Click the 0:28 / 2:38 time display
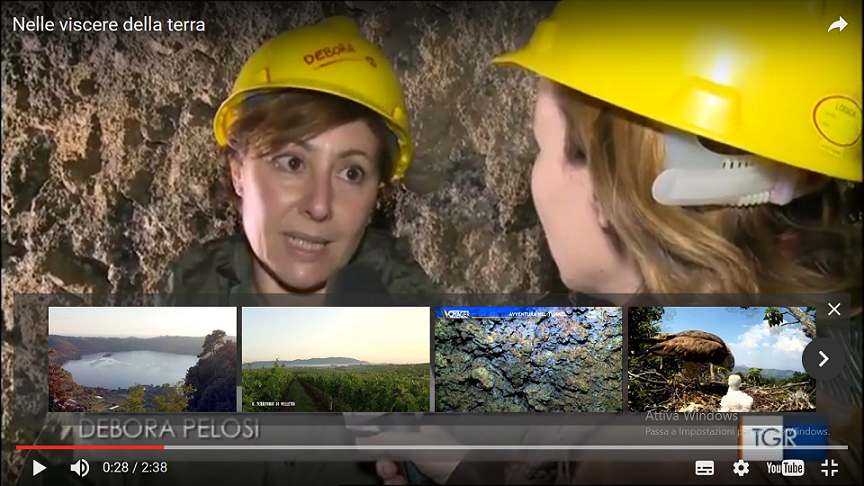 pos(135,467)
